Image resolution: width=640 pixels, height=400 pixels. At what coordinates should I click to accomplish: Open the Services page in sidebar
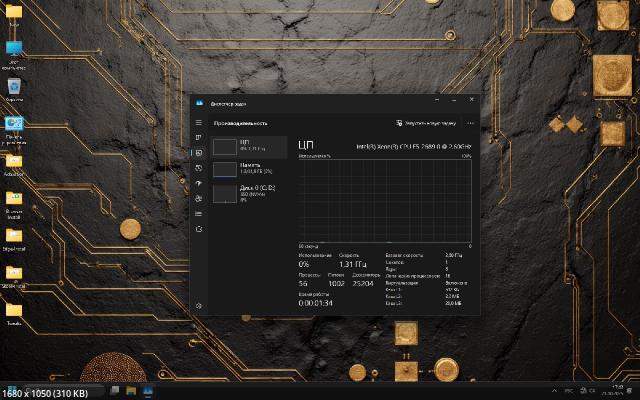(x=199, y=229)
